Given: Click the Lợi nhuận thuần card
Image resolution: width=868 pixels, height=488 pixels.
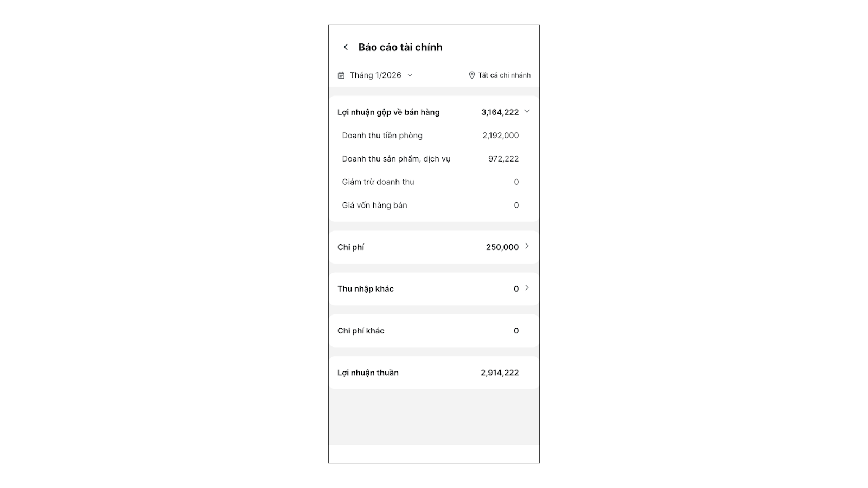Looking at the screenshot, I should pos(433,373).
